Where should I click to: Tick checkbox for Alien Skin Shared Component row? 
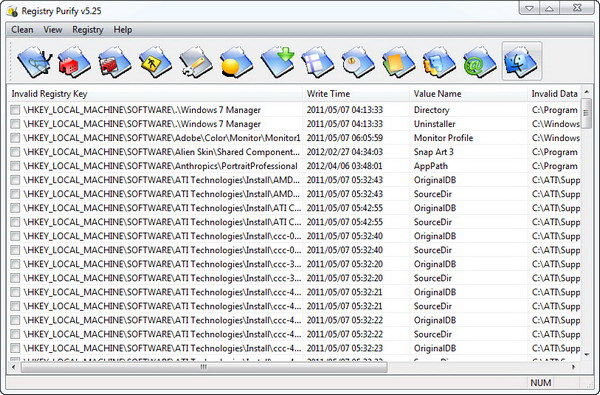pyautogui.click(x=15, y=152)
